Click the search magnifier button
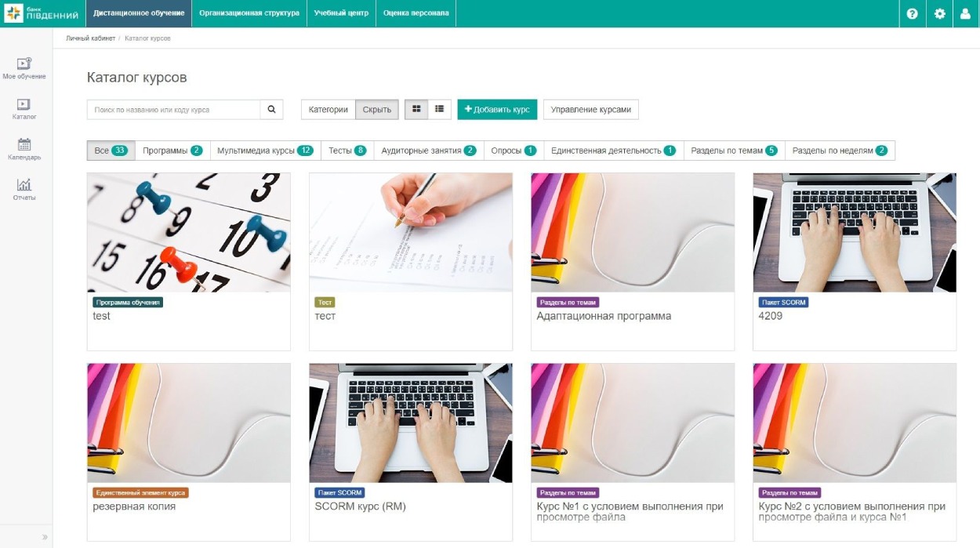 pos(271,110)
